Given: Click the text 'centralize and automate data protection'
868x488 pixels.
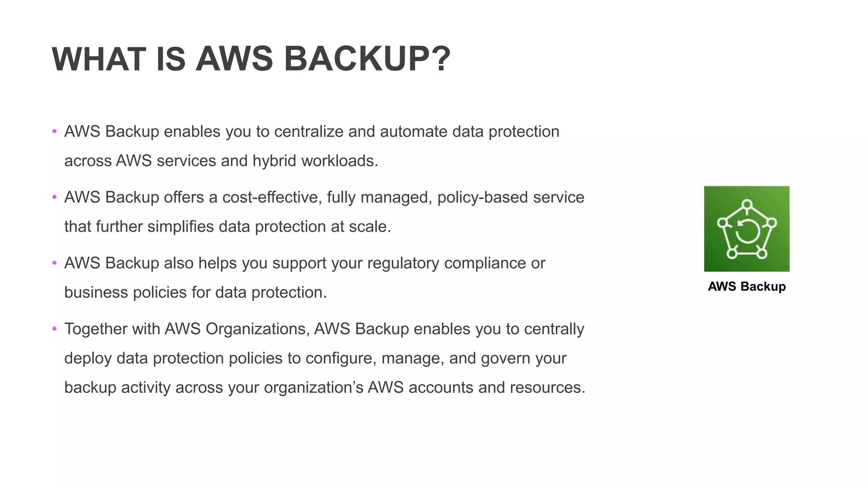Looking at the screenshot, I should (417, 132).
